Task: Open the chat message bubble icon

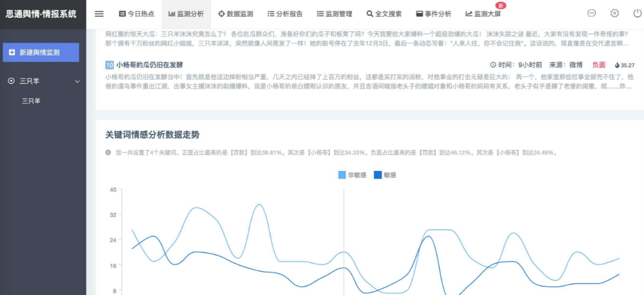Action: coord(592,14)
